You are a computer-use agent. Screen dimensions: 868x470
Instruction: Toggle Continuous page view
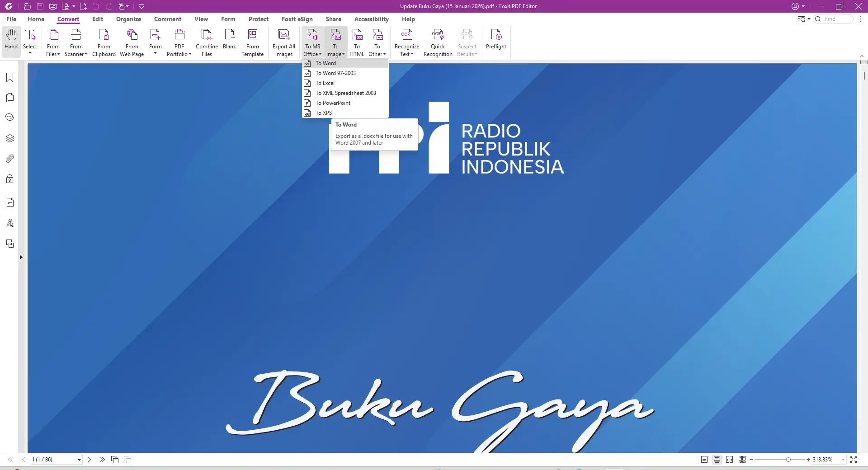tap(717, 460)
